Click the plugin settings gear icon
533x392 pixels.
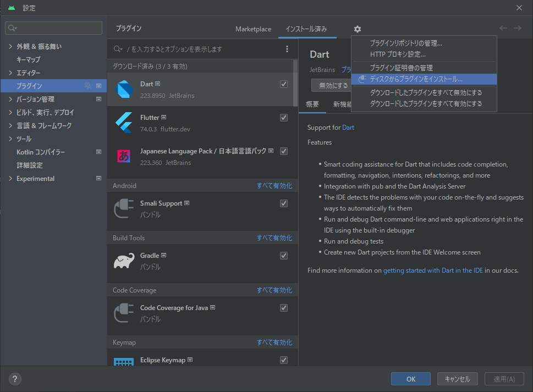pyautogui.click(x=358, y=29)
